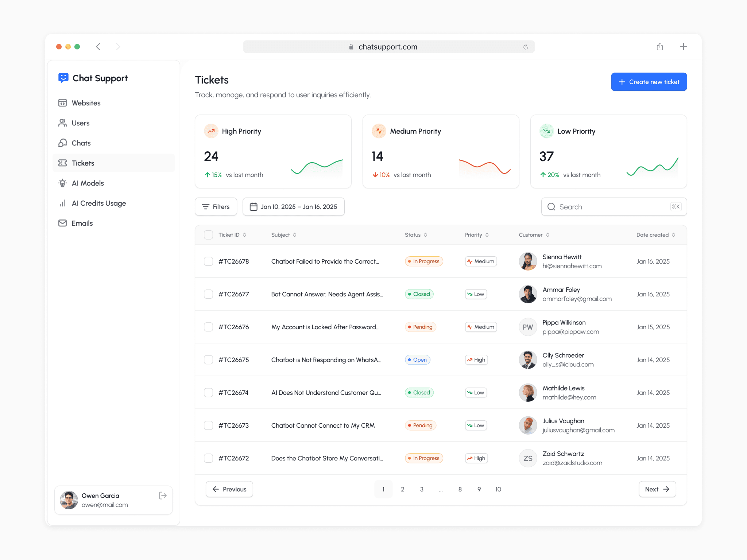Click the logout icon beside Owen Garcia

pos(163,495)
